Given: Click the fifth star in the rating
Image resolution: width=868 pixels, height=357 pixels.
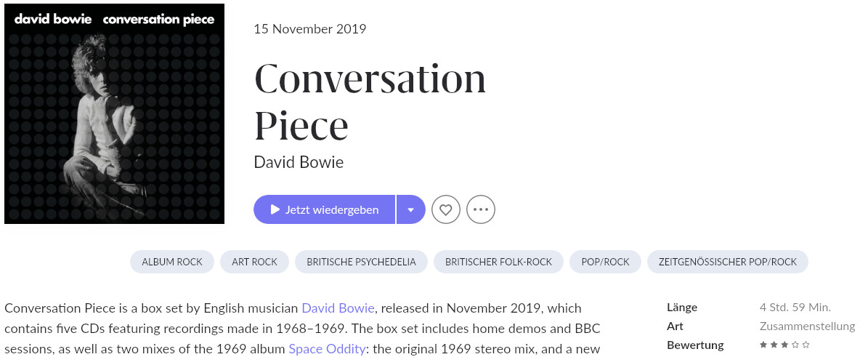Looking at the screenshot, I should coord(806,344).
